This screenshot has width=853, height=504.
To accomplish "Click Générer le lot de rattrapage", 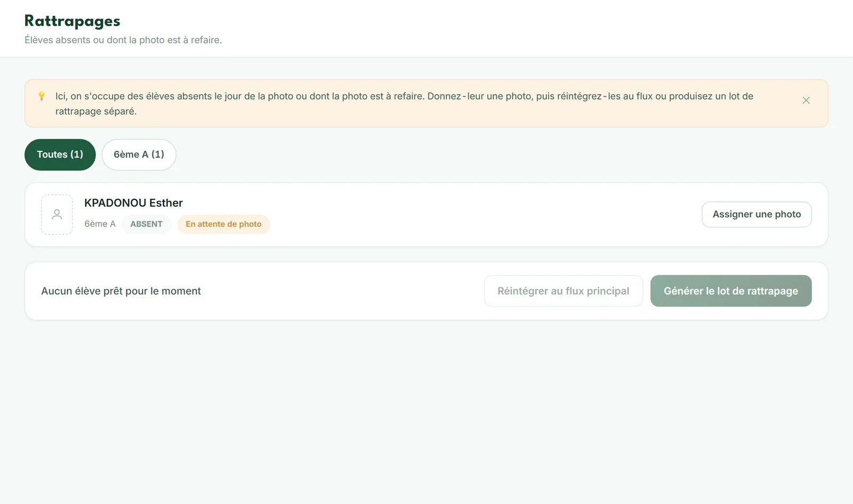I will click(x=731, y=291).
